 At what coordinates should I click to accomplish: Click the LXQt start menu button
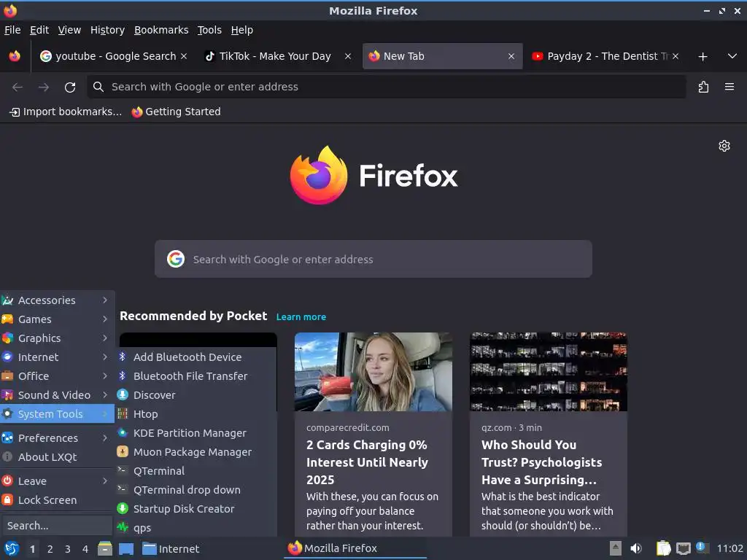click(x=12, y=548)
